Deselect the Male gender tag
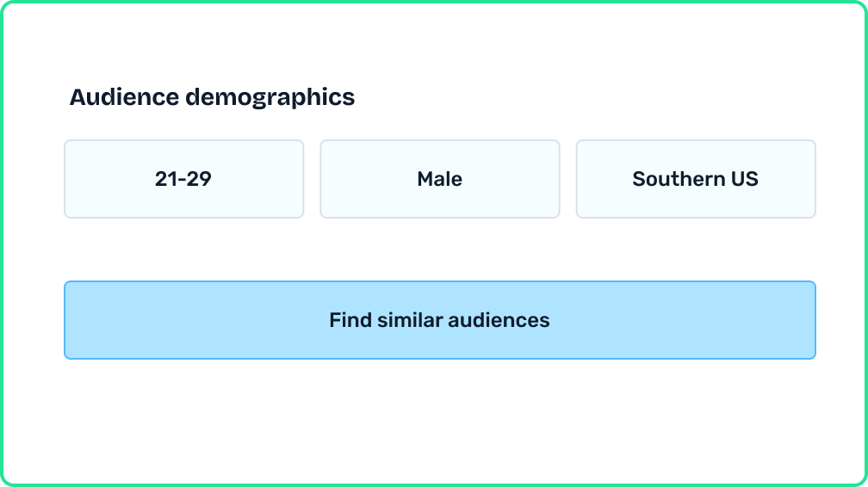This screenshot has width=868, height=487. pyautogui.click(x=439, y=179)
